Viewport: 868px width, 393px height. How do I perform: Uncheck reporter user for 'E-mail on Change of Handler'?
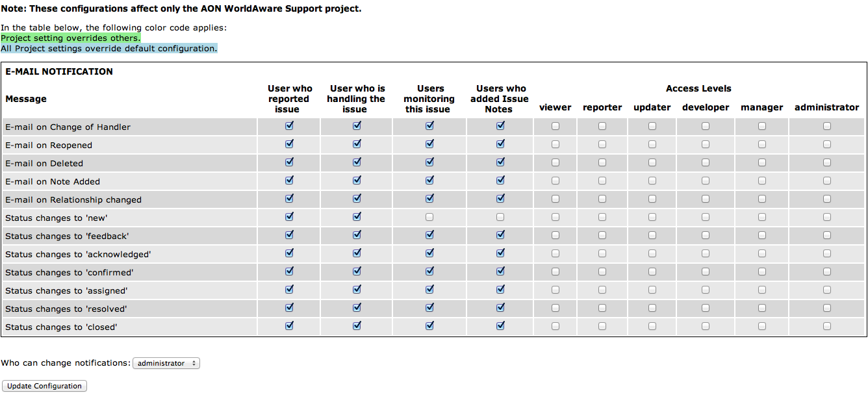coord(289,127)
